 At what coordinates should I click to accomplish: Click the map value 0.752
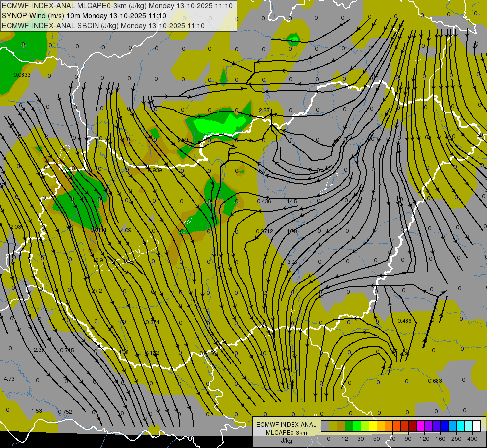[x=65, y=412]
